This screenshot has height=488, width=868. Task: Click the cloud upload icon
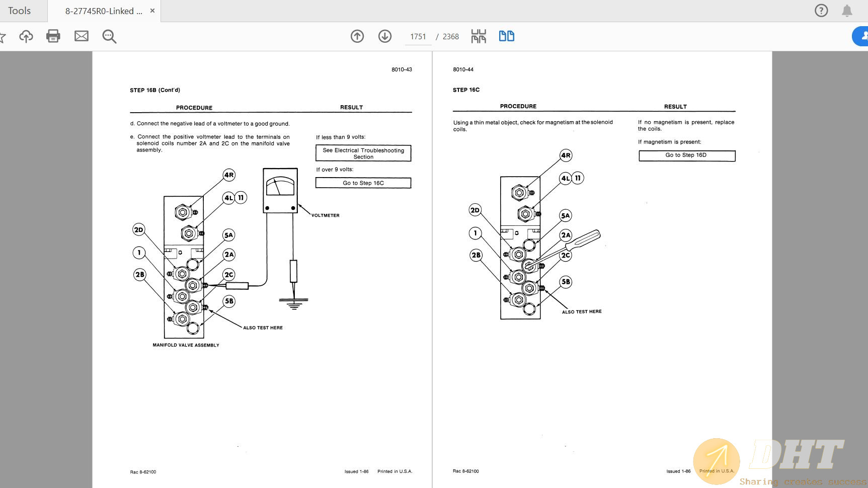(26, 36)
